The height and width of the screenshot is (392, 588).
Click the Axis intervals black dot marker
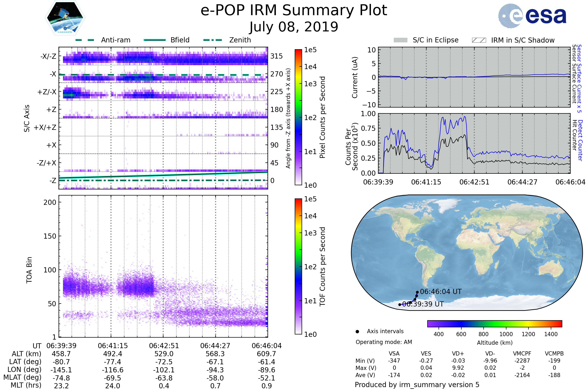click(x=357, y=331)
